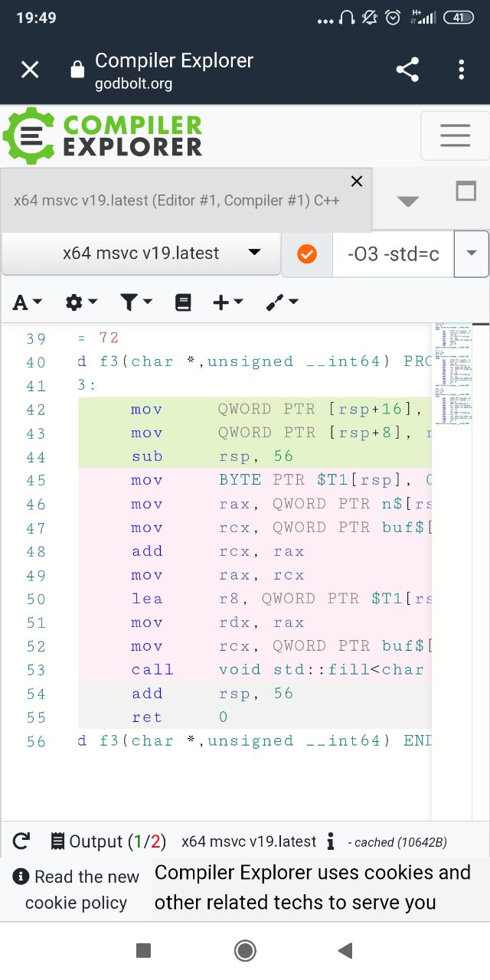Click the sub rsp, 56 instruction

tap(212, 456)
